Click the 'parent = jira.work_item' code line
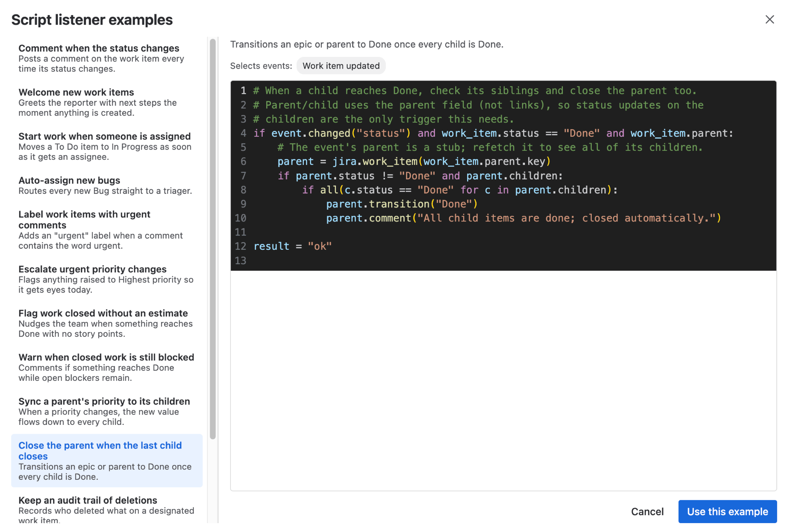 414,161
